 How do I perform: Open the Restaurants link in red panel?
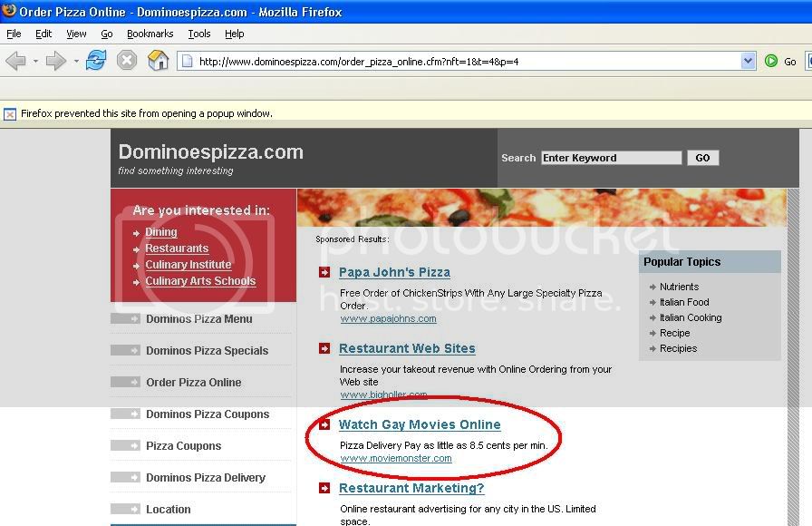pyautogui.click(x=177, y=248)
